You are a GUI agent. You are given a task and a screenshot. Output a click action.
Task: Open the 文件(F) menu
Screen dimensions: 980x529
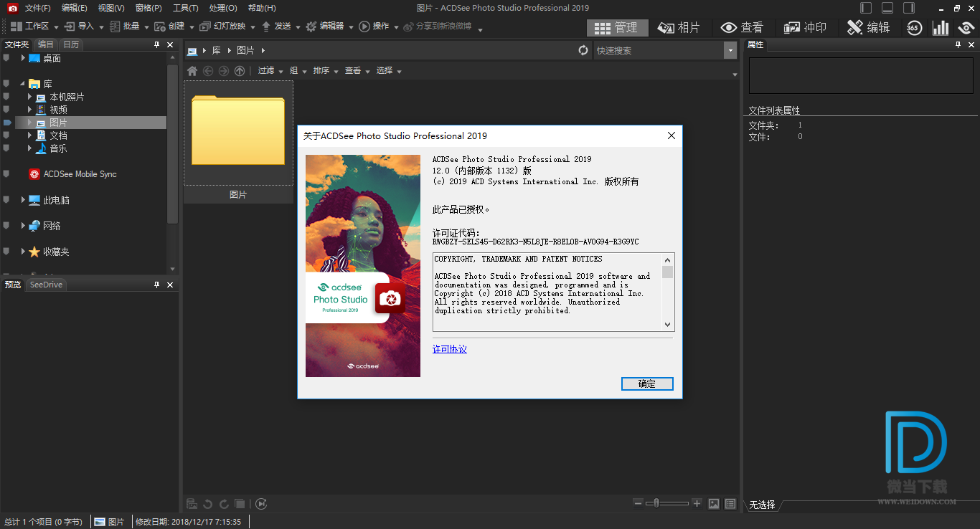(x=38, y=8)
